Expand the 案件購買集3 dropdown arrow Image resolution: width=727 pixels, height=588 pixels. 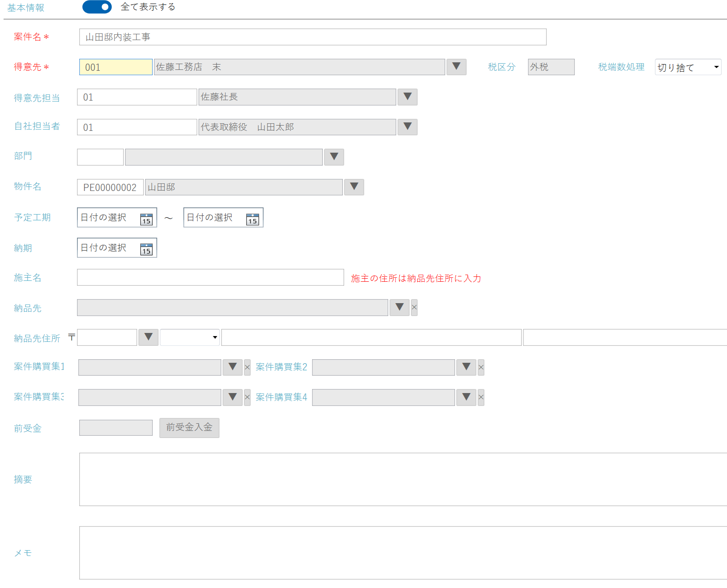point(232,397)
